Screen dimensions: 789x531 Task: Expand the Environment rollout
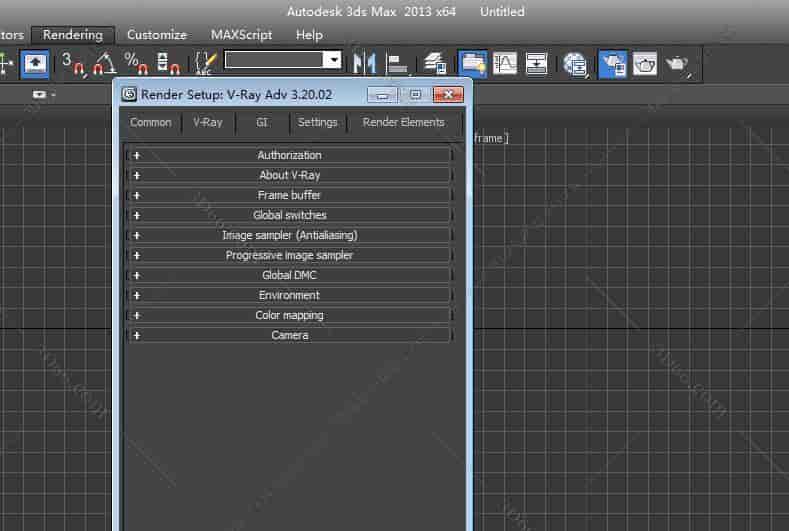coord(289,295)
